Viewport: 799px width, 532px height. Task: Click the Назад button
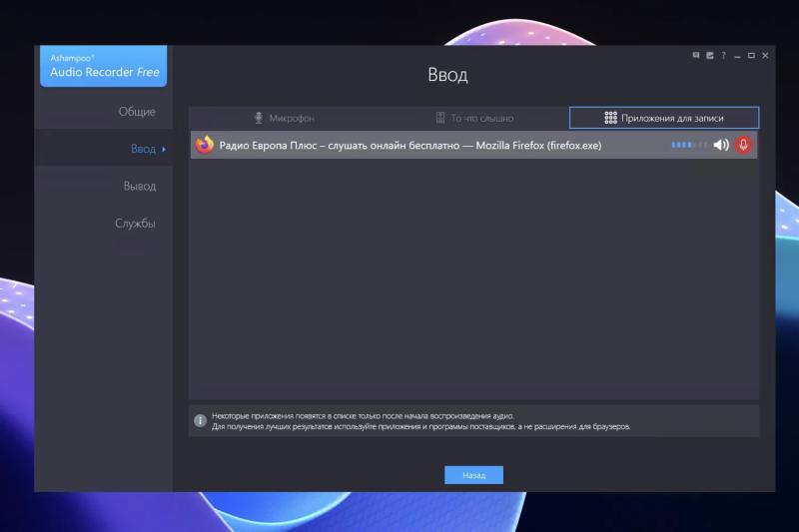point(473,475)
